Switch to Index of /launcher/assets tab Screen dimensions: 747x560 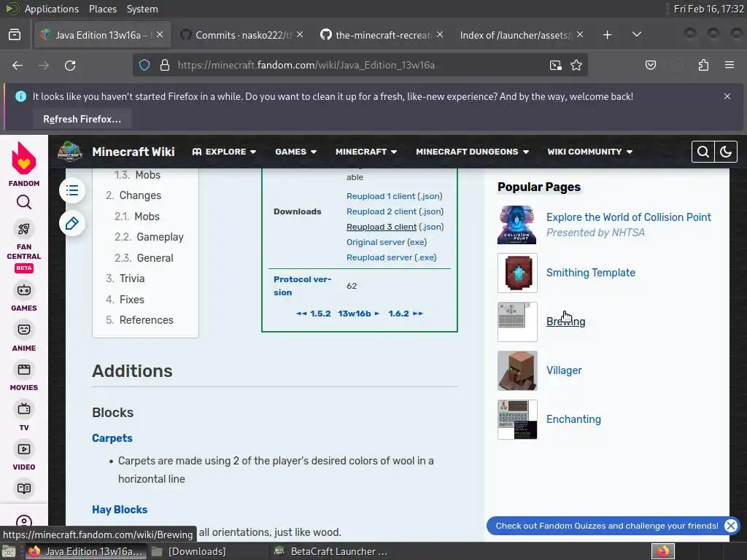521,35
